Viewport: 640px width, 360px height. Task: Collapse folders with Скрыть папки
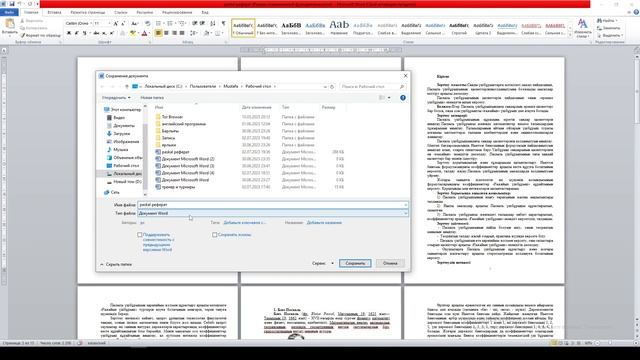pyautogui.click(x=116, y=264)
